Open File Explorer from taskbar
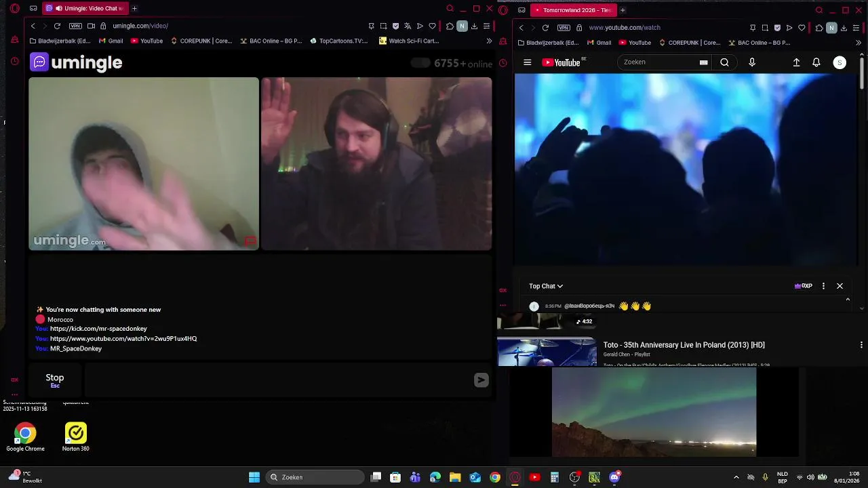Screen dimensions: 868x488 (x=455, y=477)
